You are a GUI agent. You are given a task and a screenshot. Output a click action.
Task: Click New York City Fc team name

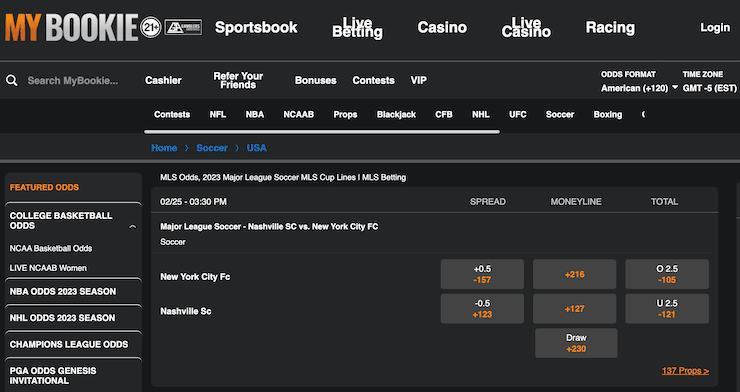click(x=195, y=277)
